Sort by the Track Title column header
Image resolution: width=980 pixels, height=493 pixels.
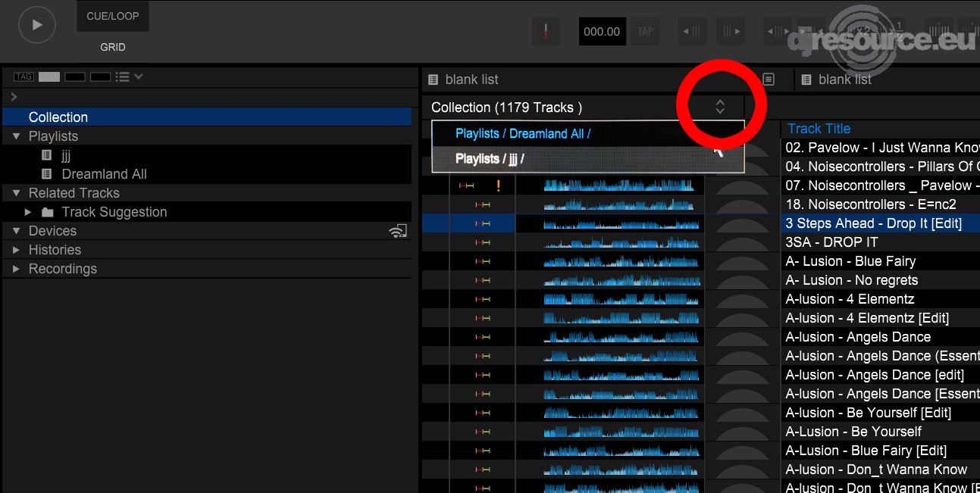pos(819,129)
